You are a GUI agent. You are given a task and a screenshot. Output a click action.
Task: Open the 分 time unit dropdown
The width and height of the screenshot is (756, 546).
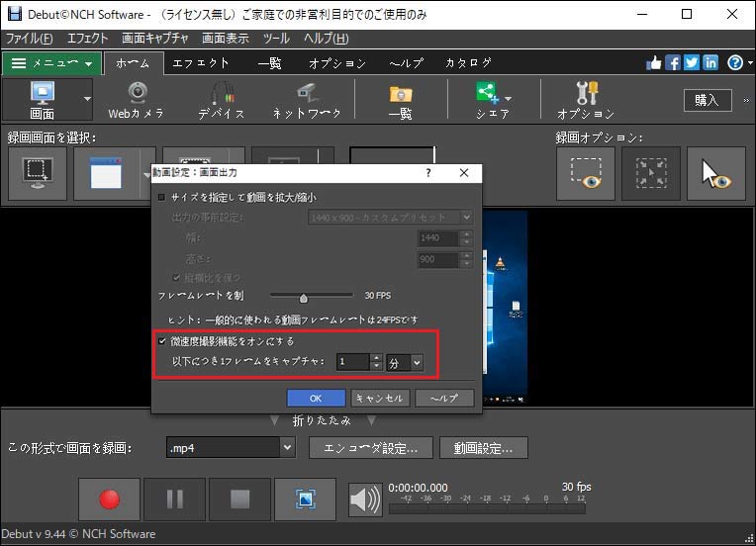tap(405, 362)
